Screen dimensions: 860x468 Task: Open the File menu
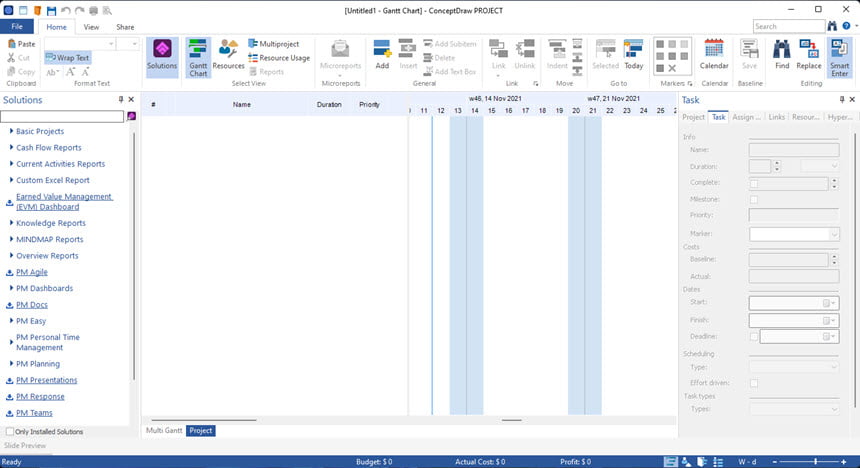(x=17, y=26)
